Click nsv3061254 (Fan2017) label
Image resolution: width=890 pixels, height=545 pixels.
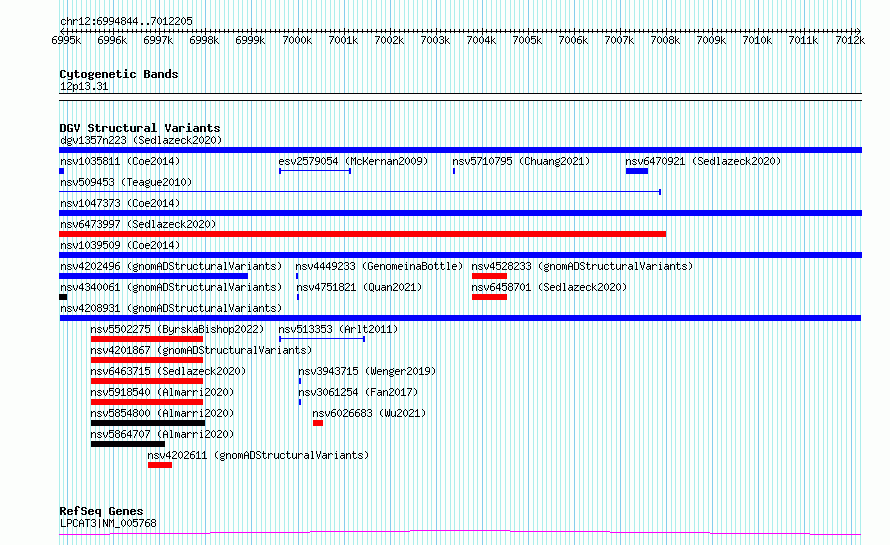(x=358, y=392)
